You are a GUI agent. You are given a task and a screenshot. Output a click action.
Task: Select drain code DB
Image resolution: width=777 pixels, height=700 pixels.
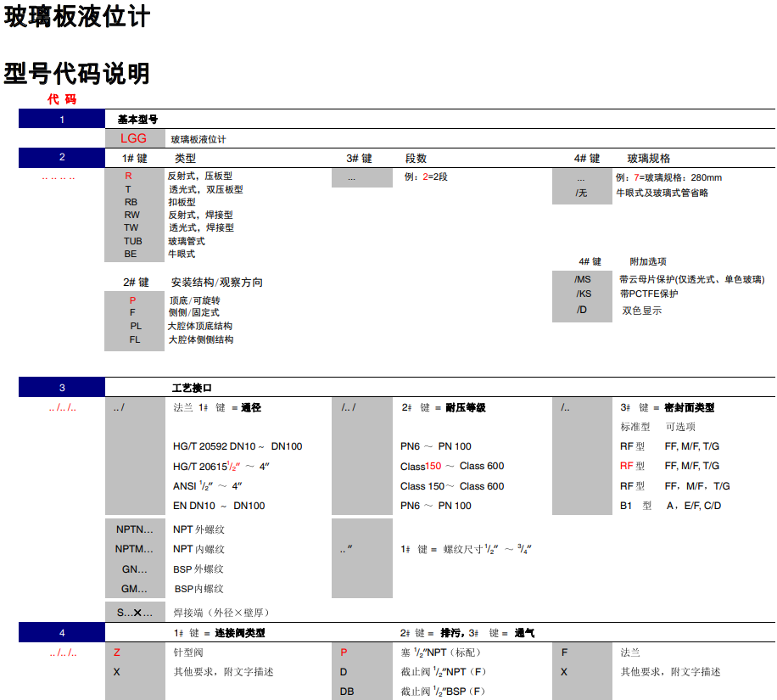point(347,691)
